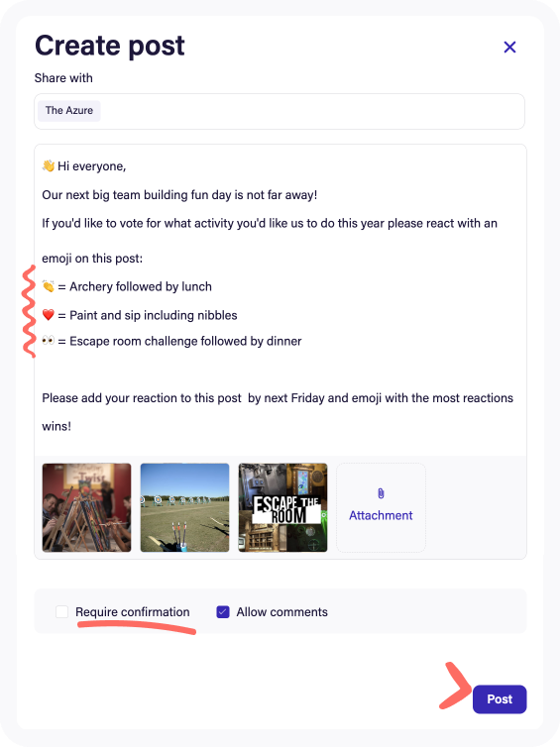Click the Allow comments label text

(282, 611)
